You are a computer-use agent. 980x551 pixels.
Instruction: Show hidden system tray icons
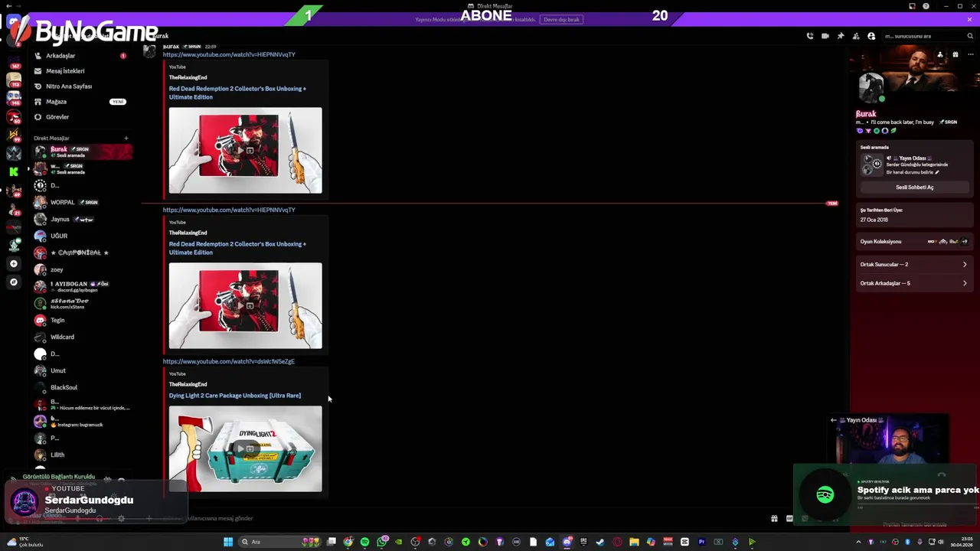tap(857, 542)
